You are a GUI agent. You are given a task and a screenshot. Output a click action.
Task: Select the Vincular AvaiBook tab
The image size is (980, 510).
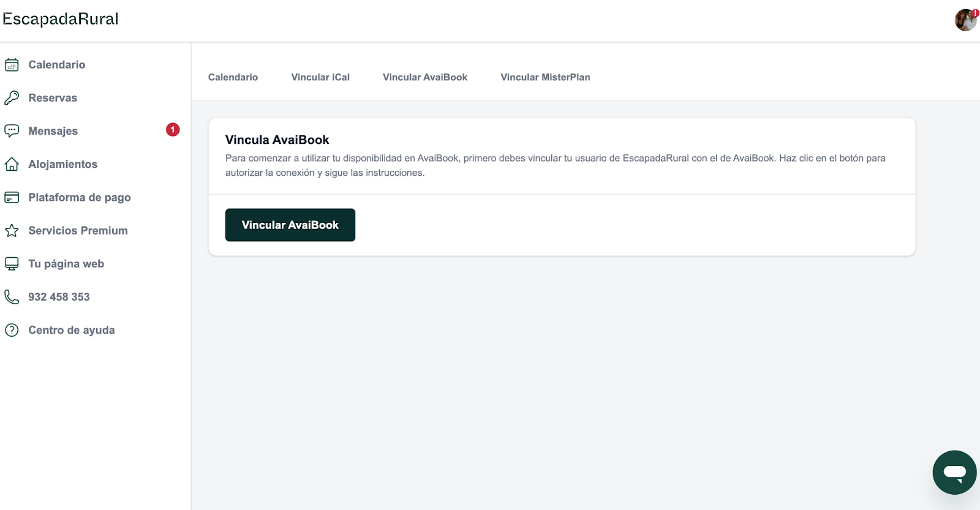click(425, 77)
